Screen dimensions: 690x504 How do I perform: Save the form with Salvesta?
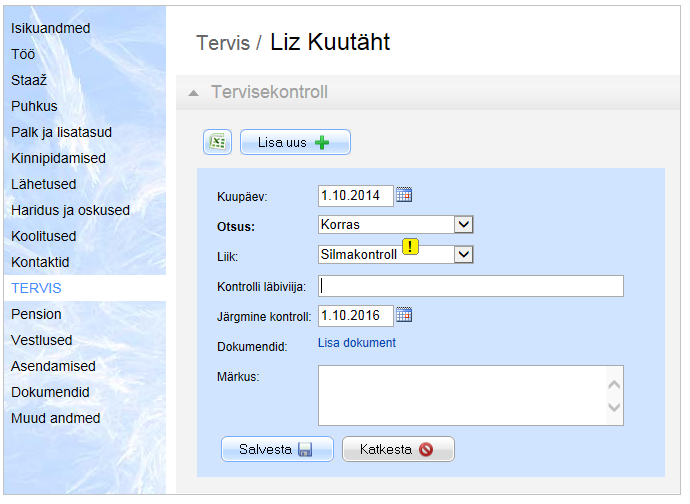pos(276,449)
